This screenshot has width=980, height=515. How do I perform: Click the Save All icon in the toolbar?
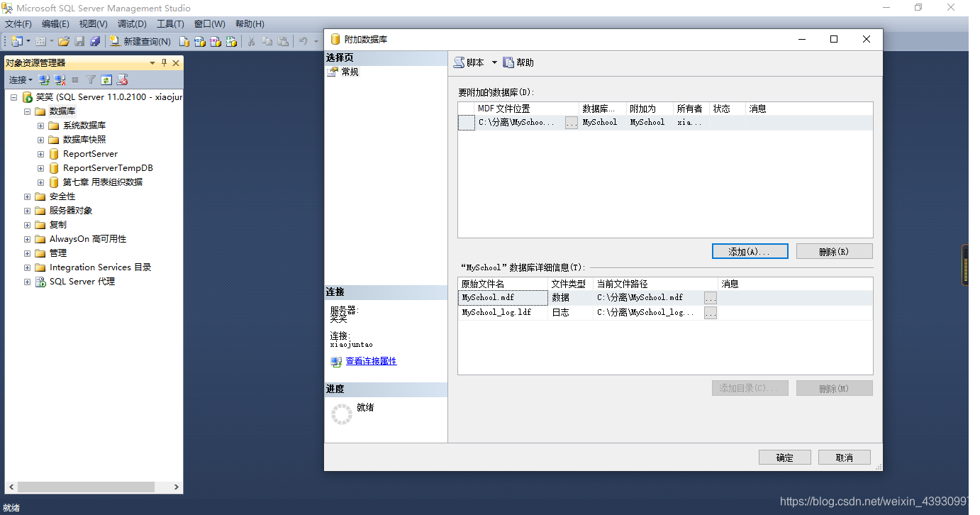click(x=95, y=41)
